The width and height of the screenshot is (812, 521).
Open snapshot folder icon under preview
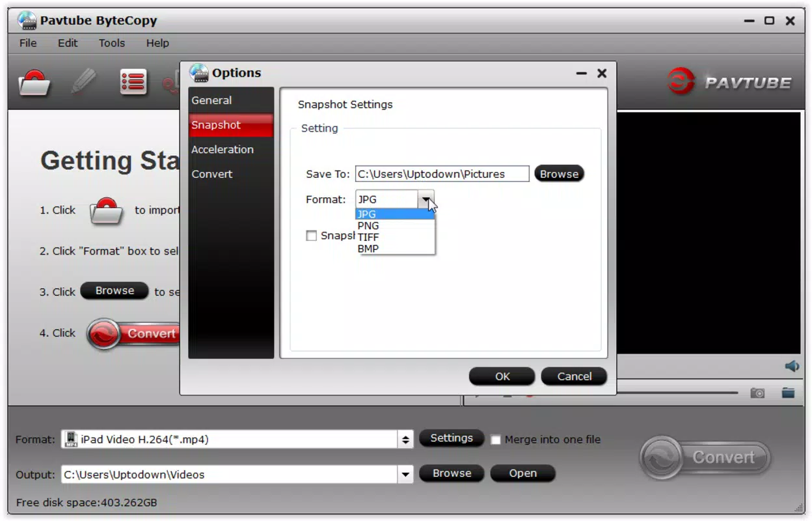pos(788,393)
